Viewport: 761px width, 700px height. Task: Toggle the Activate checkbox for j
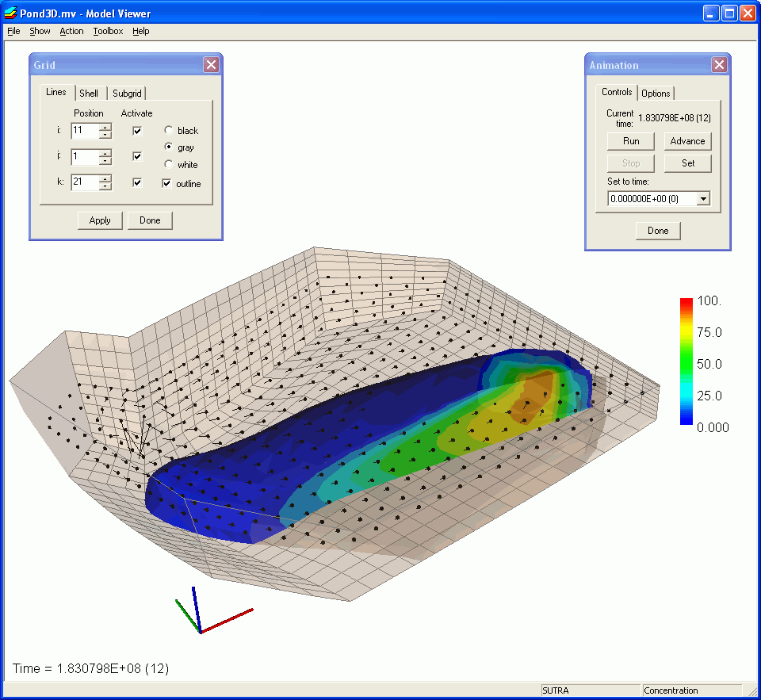[x=137, y=156]
